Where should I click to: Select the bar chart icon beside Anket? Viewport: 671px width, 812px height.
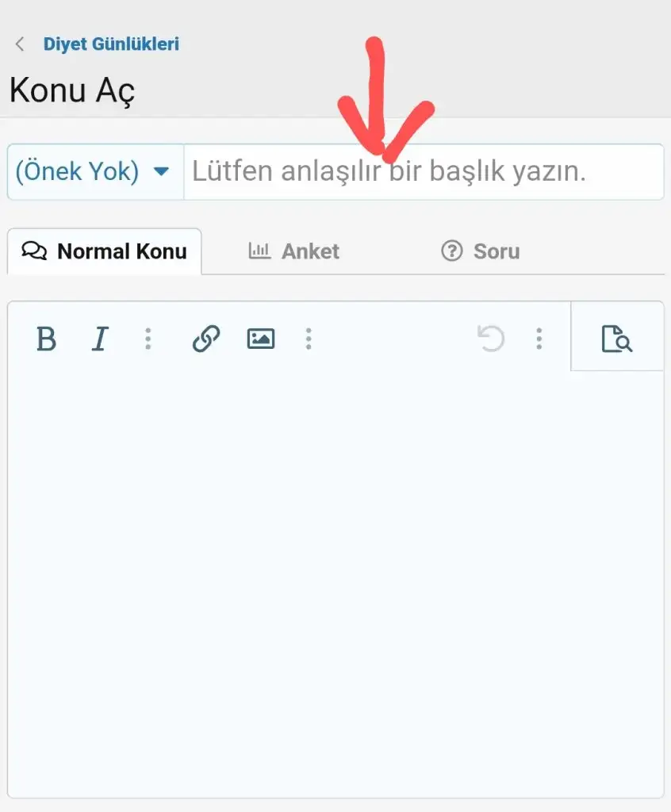point(259,251)
